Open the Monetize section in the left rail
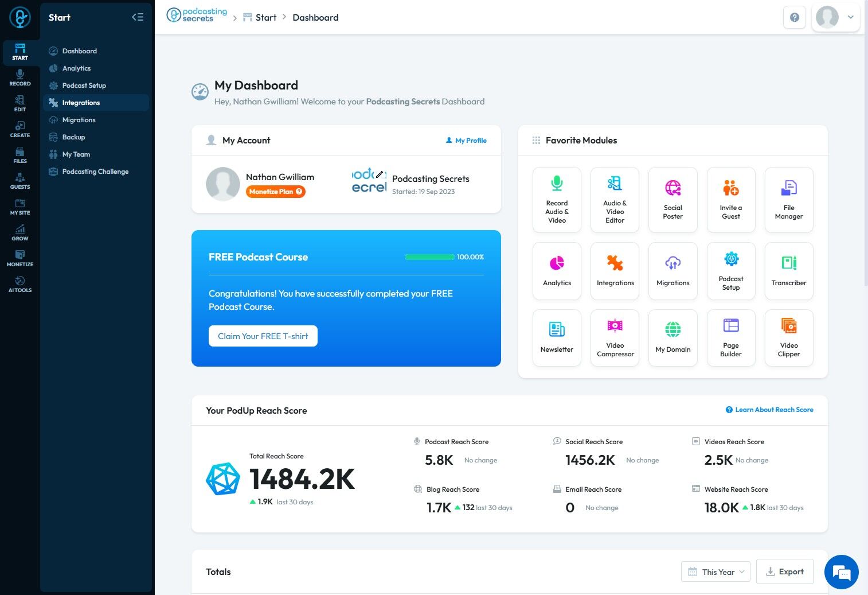868x595 pixels. (20, 259)
